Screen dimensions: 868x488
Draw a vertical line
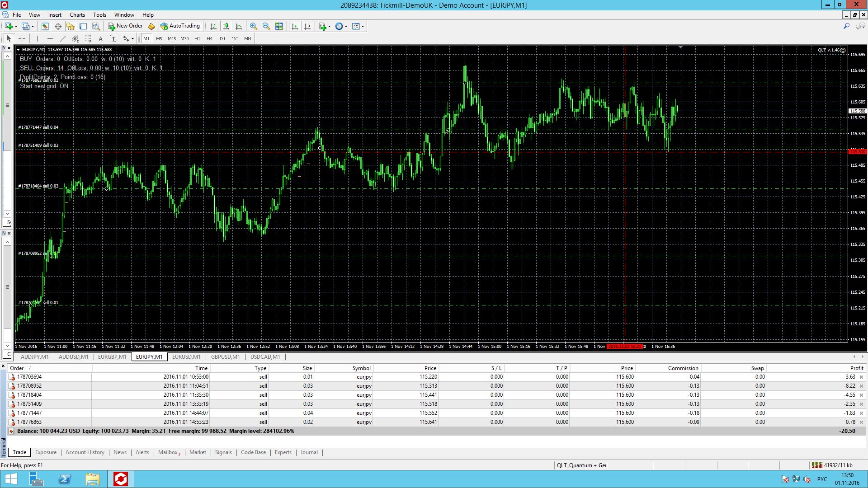point(37,38)
